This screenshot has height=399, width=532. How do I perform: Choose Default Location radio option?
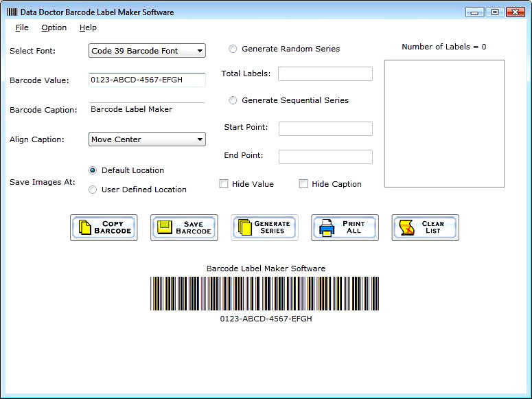point(93,170)
